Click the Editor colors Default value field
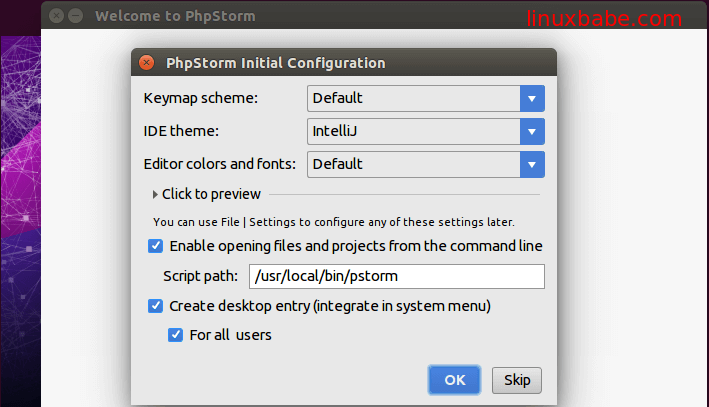The height and width of the screenshot is (407, 709). tap(413, 164)
